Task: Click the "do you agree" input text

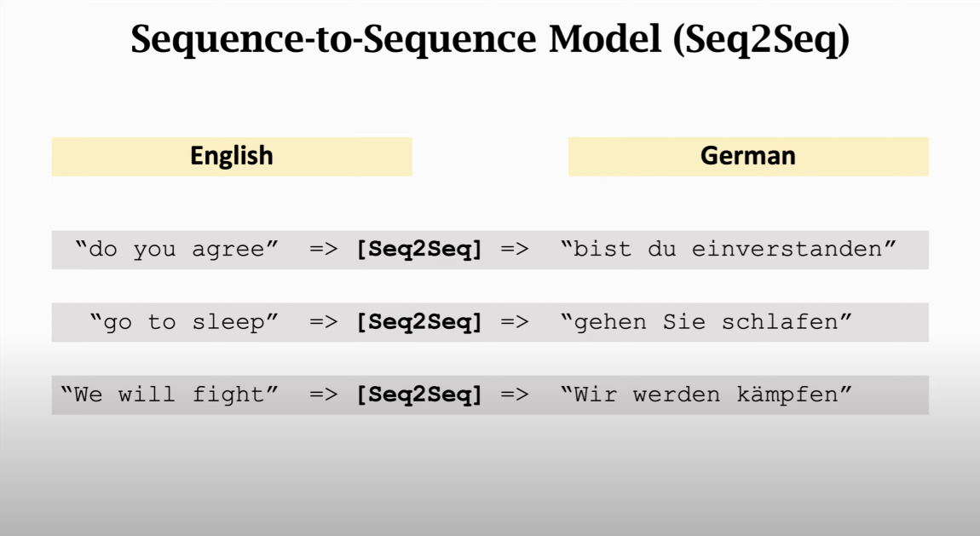Action: point(177,250)
